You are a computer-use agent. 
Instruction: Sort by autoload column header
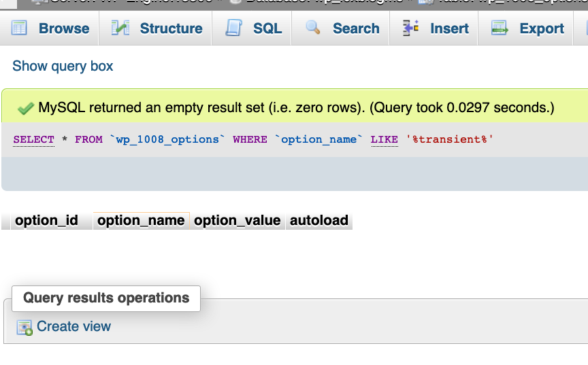(319, 220)
